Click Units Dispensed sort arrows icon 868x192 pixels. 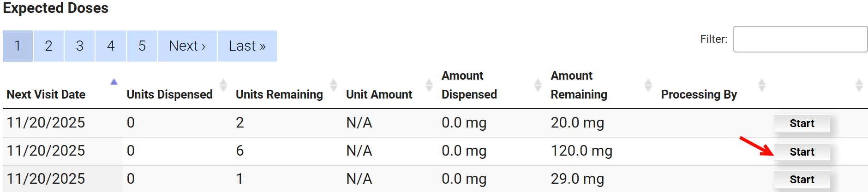[x=223, y=85]
